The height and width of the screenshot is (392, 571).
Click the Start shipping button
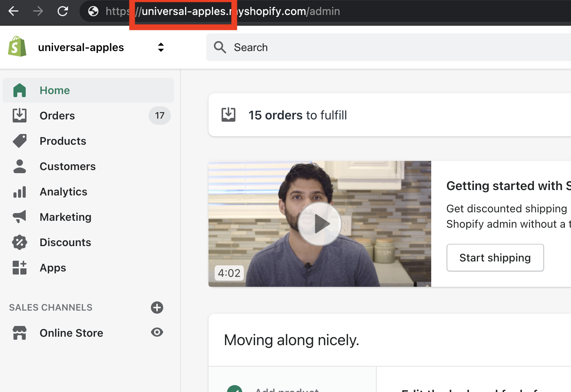(x=495, y=258)
